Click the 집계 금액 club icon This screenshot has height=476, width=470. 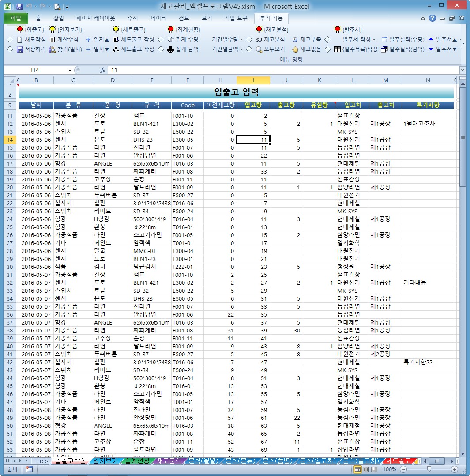171,49
